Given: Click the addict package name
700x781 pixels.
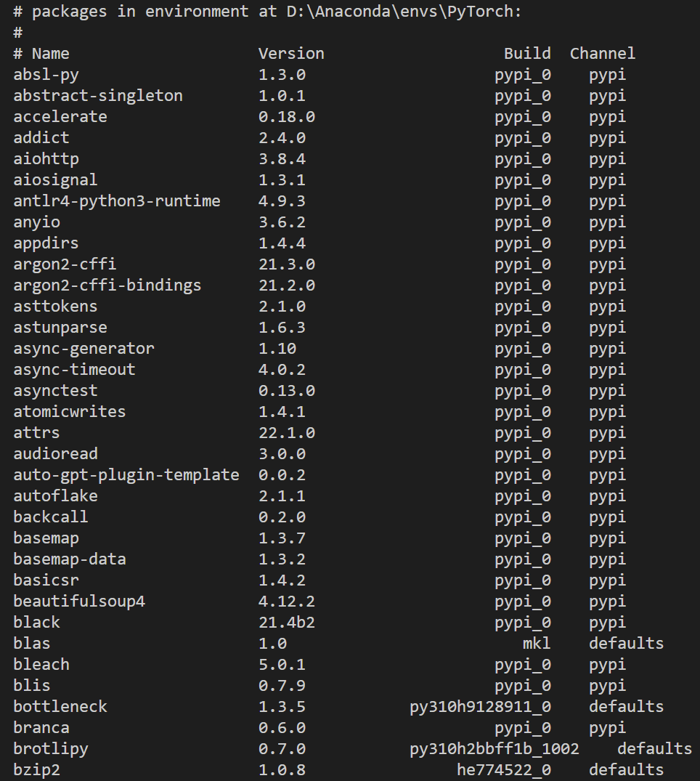Looking at the screenshot, I should tap(41, 138).
